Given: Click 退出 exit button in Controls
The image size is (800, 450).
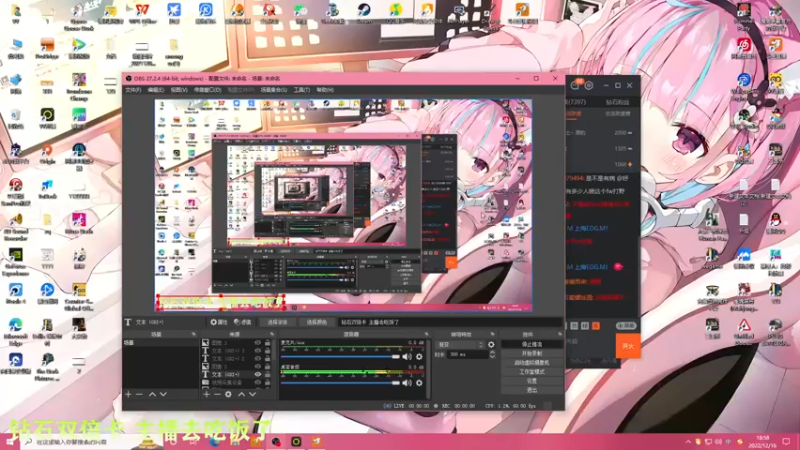Looking at the screenshot, I should (532, 390).
